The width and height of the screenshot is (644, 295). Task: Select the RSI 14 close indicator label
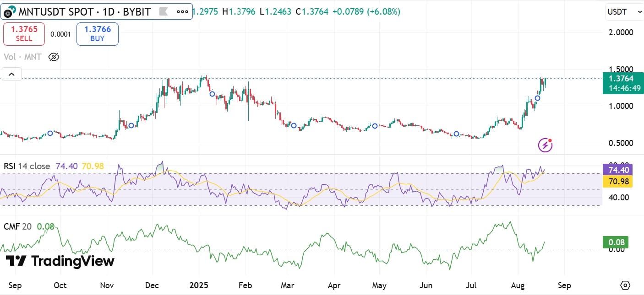point(27,166)
